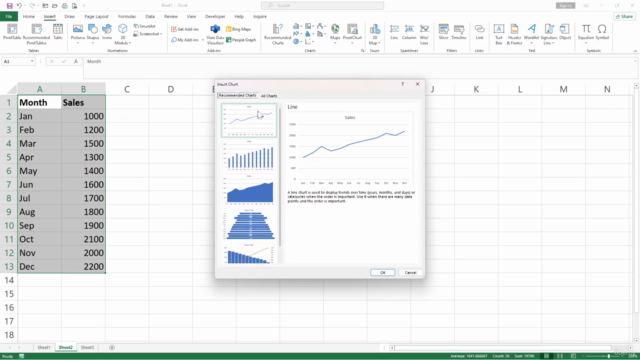The height and width of the screenshot is (360, 640).
Task: Switch to Page Break Preview in status bar
Action: coord(573,356)
